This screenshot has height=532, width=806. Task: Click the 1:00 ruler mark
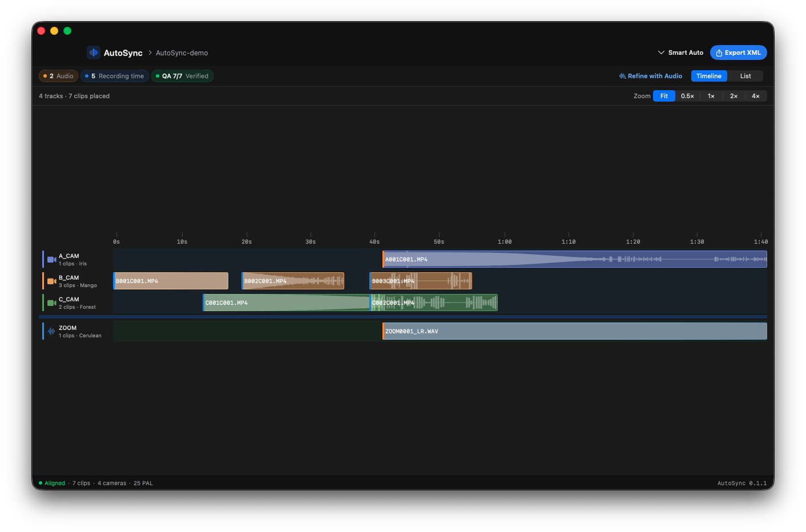pos(505,241)
